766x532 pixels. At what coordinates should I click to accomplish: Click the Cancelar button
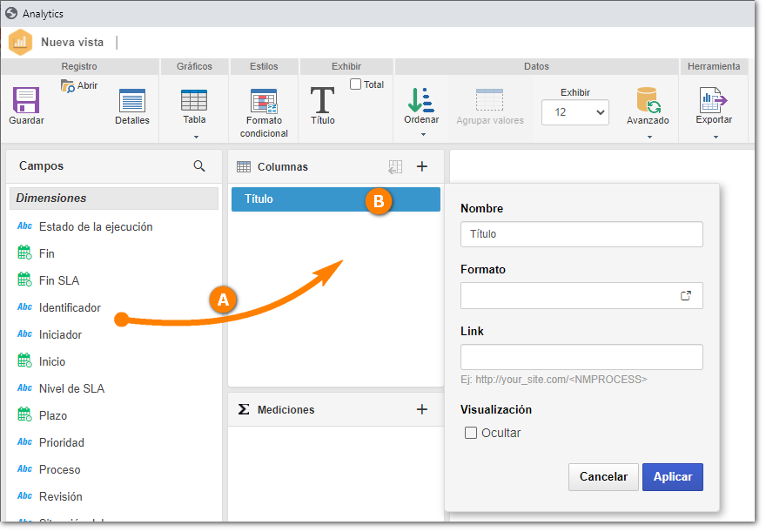pos(603,477)
